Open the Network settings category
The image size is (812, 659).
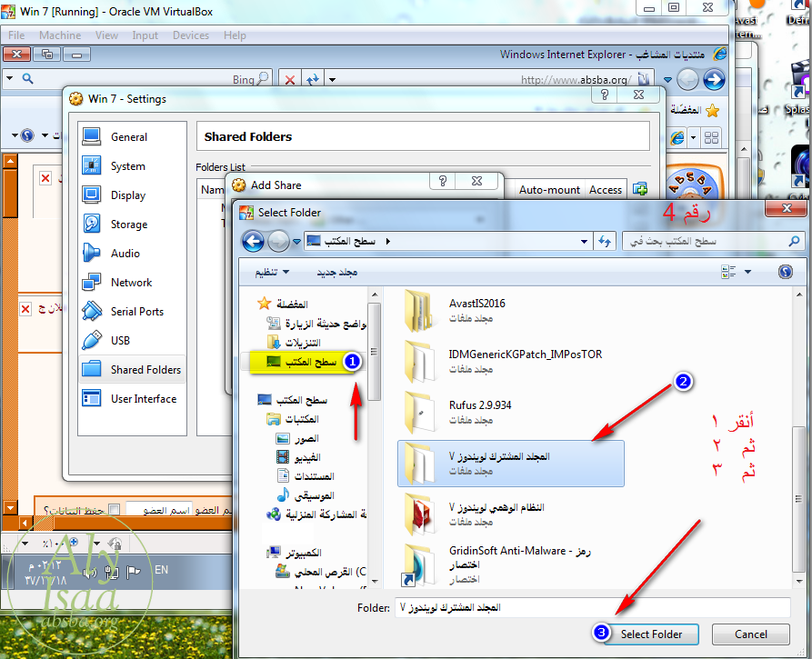[131, 283]
